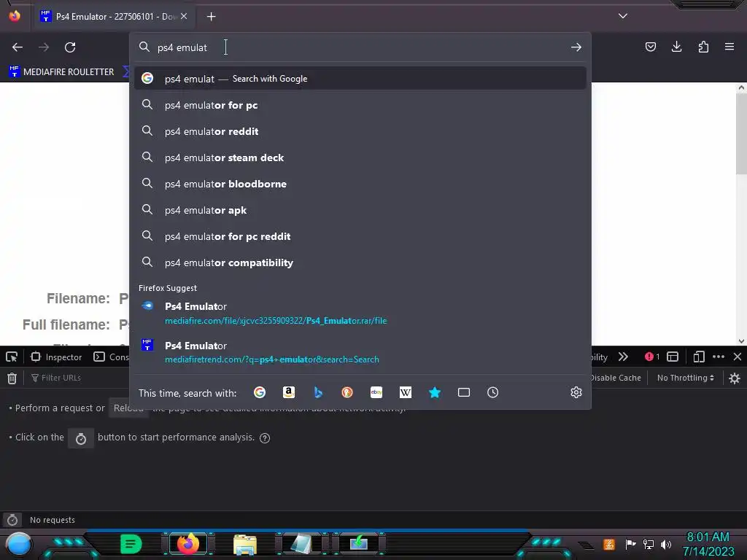The image size is (747, 560).
Task: Choose suggestion 'ps4 emulator bloodborne'
Action: pos(360,184)
